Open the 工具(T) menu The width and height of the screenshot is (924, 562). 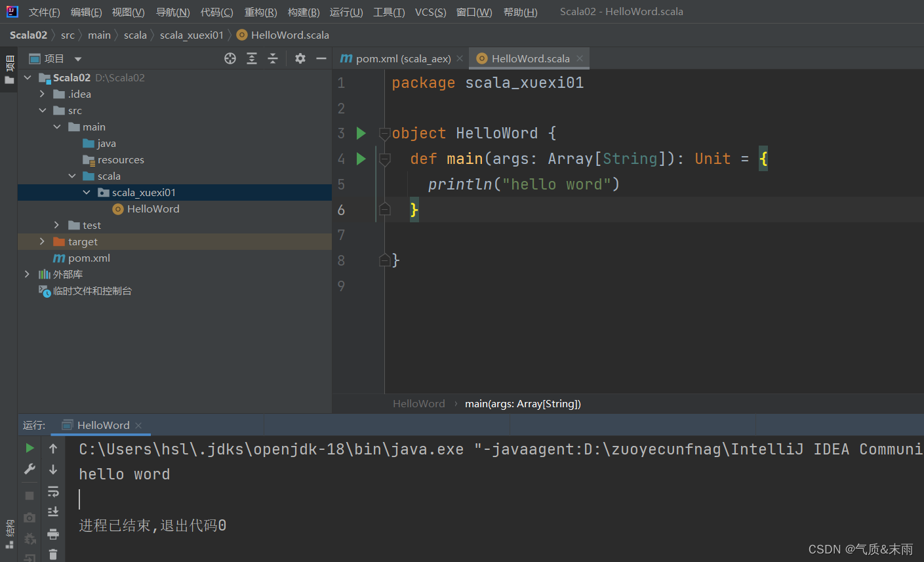389,12
